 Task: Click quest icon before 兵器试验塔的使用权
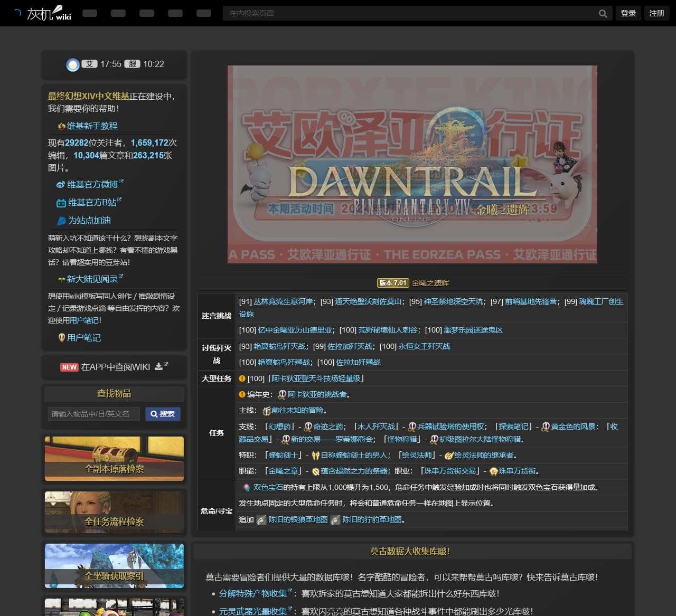(412, 427)
